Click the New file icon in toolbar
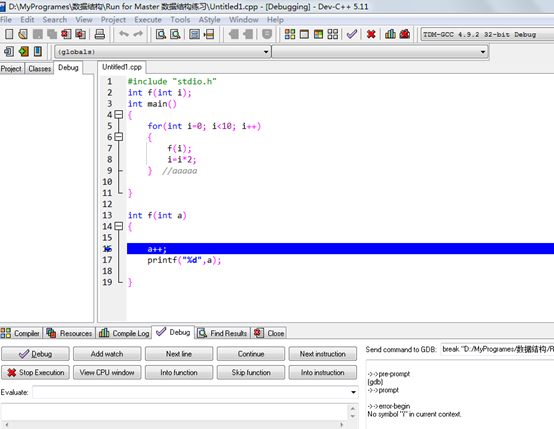 click(9, 34)
